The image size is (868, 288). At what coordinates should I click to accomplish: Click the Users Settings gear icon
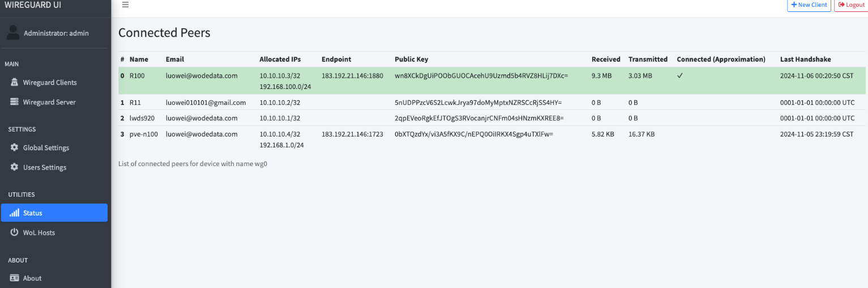tap(14, 167)
